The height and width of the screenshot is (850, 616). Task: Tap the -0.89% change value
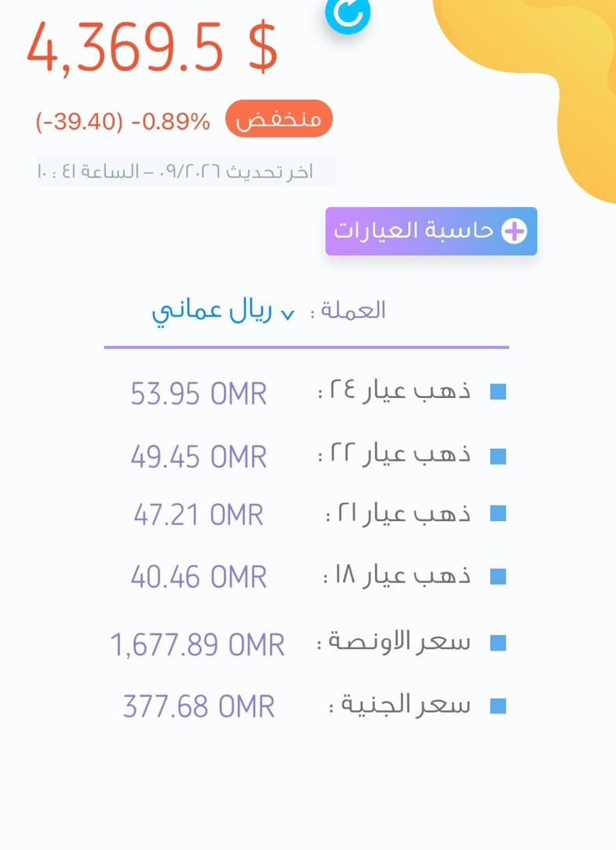pos(170,122)
